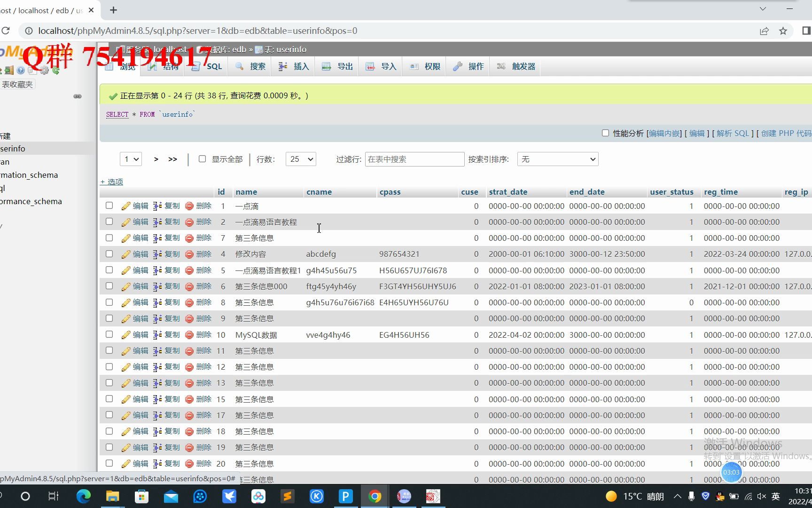The height and width of the screenshot is (508, 812).
Task: Edit the row with id 4
Action: tap(140, 254)
